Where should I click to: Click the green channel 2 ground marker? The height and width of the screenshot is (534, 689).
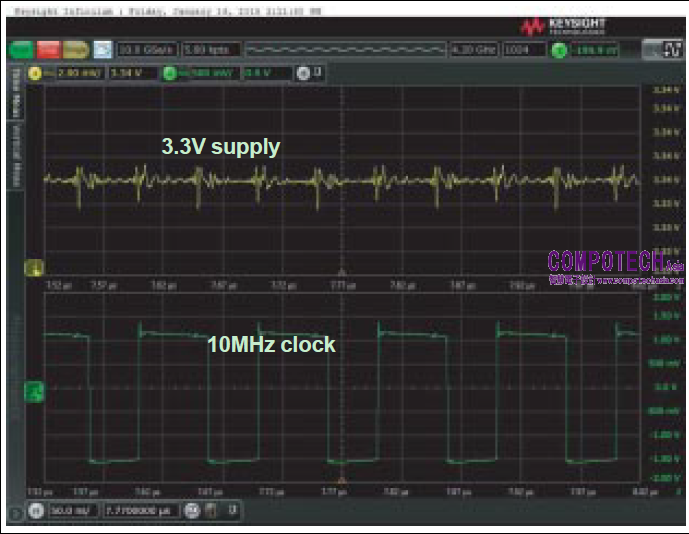(33, 388)
